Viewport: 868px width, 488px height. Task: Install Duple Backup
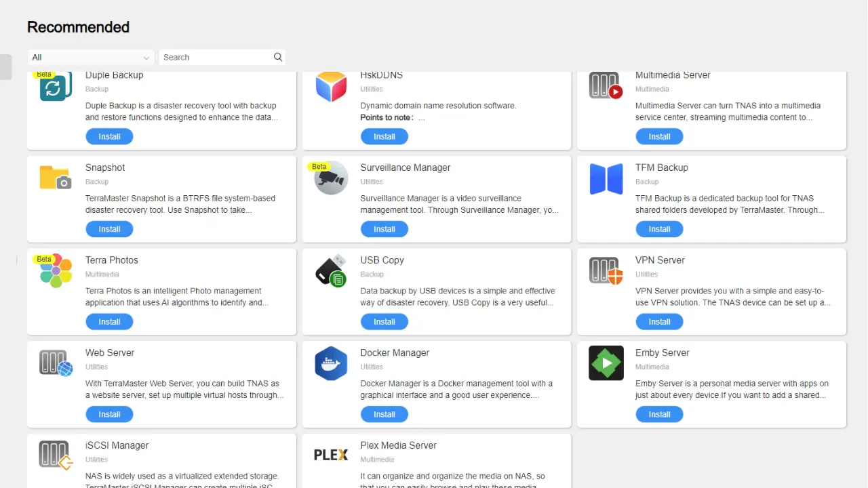(109, 136)
